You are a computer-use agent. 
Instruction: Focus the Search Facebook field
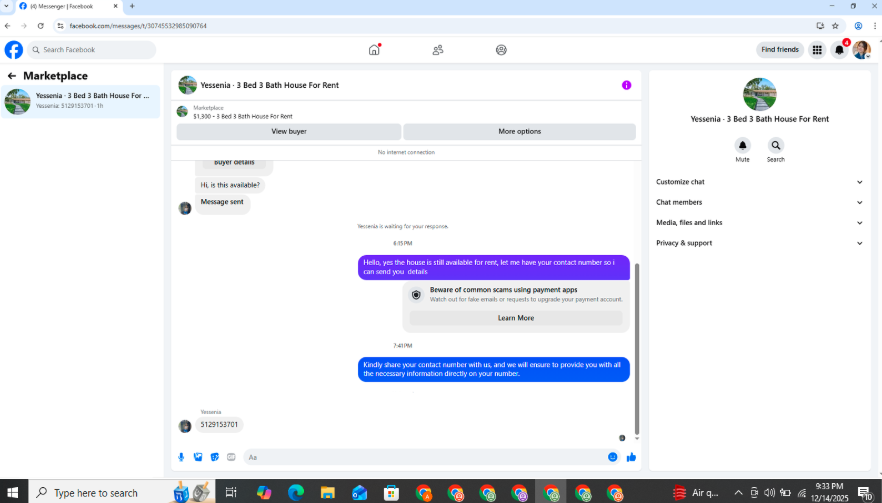click(x=92, y=50)
